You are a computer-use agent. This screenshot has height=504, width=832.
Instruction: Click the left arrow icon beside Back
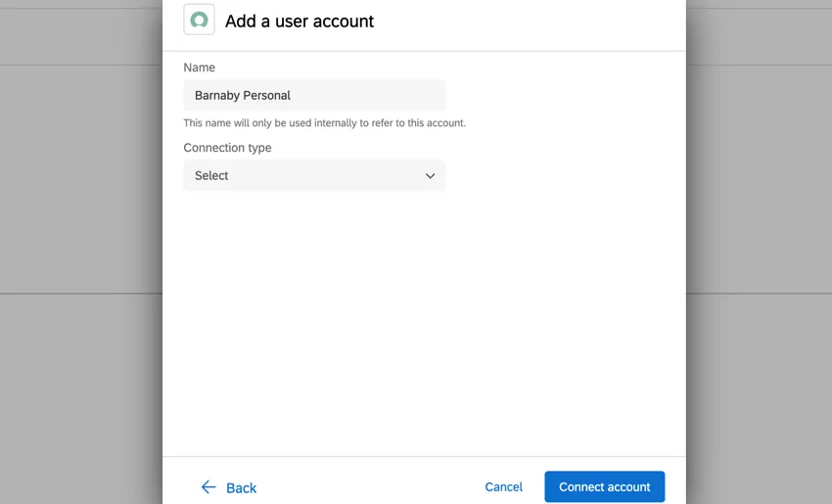coord(208,487)
